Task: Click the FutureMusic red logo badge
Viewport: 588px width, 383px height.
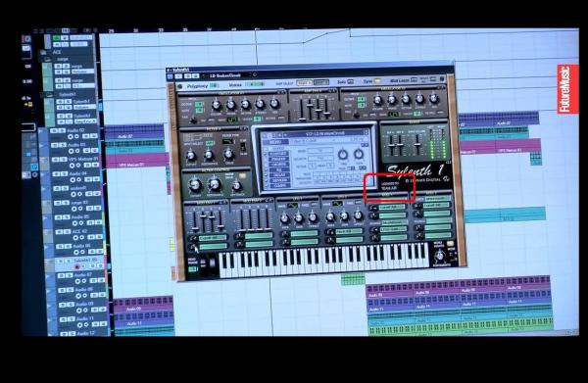Action: pyautogui.click(x=567, y=89)
